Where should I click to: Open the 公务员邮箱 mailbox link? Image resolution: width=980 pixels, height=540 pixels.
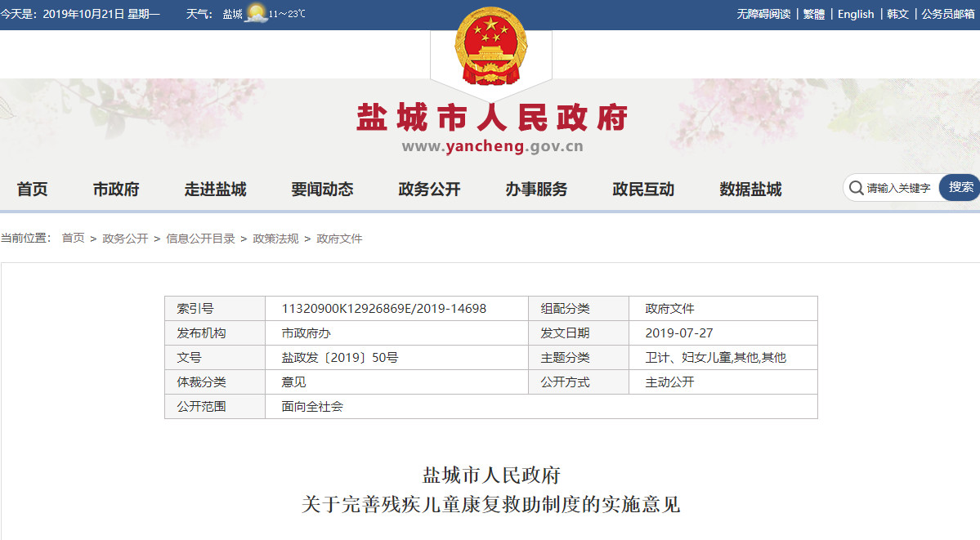948,14
